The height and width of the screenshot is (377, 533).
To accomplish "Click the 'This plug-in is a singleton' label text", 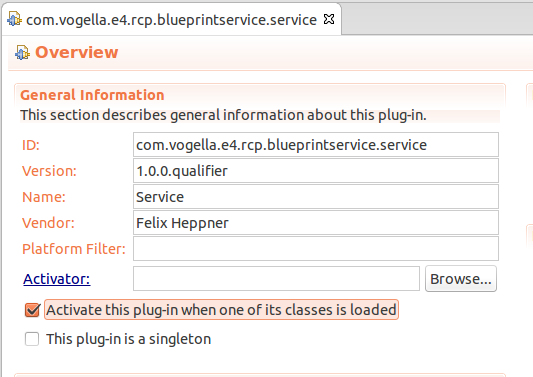I will click(x=128, y=339).
